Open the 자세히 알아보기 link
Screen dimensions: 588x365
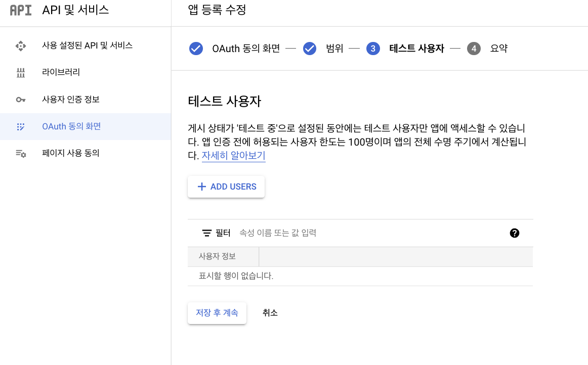(234, 156)
